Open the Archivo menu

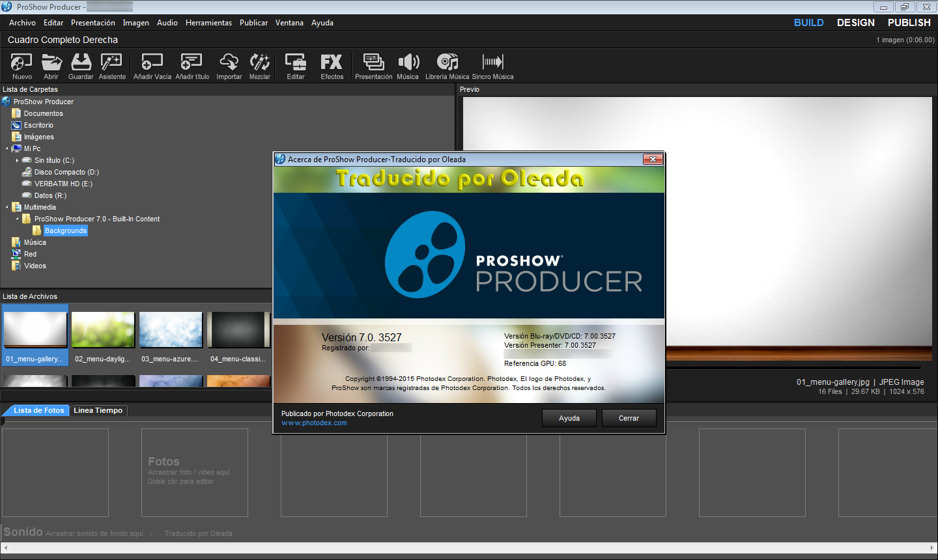(22, 23)
